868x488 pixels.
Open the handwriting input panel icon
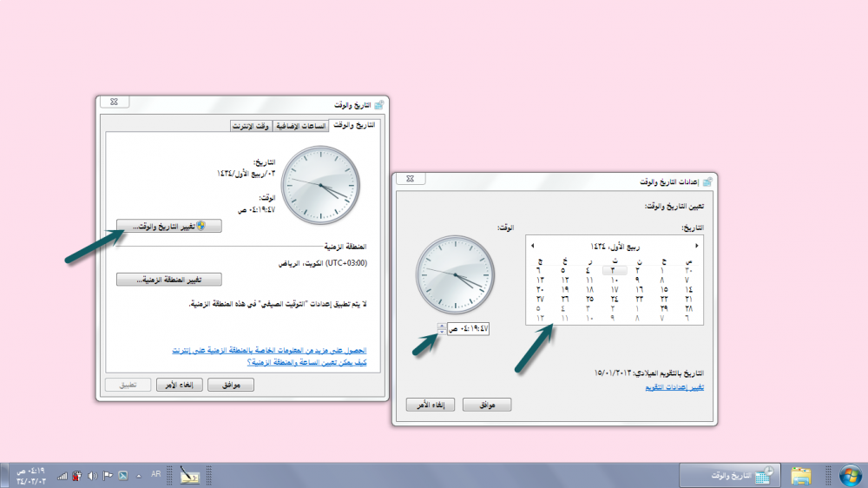pos(190,476)
